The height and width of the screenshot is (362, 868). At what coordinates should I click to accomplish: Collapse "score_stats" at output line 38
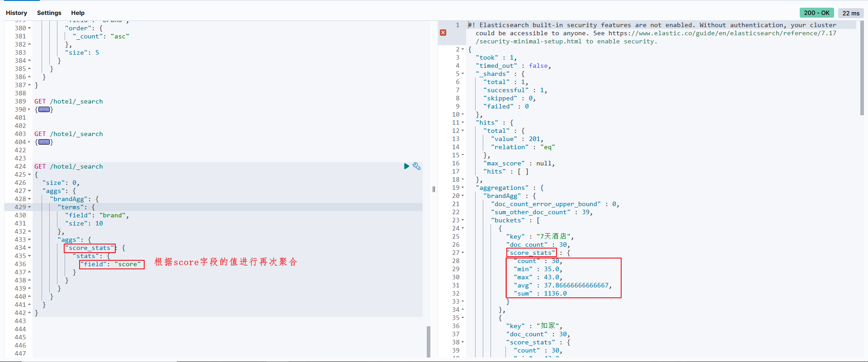(x=462, y=342)
